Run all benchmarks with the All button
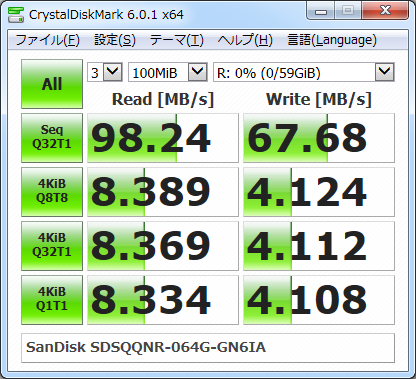The width and height of the screenshot is (416, 379). (x=52, y=84)
